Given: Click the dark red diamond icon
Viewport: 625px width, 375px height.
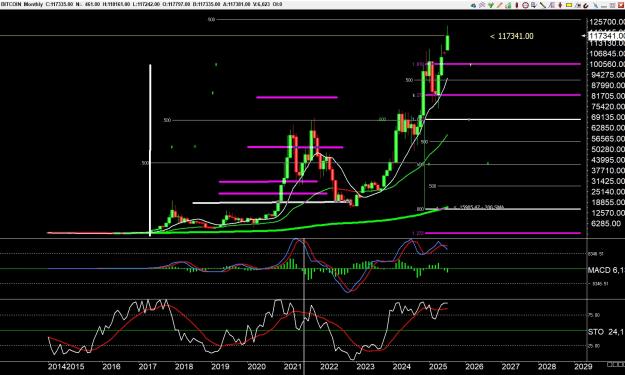Looking at the screenshot, I should 560,5.
